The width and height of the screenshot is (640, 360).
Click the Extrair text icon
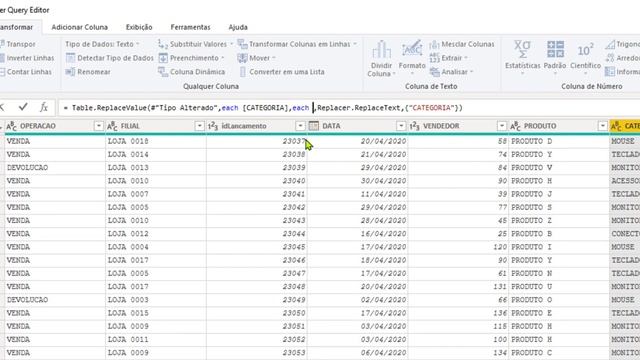434,58
